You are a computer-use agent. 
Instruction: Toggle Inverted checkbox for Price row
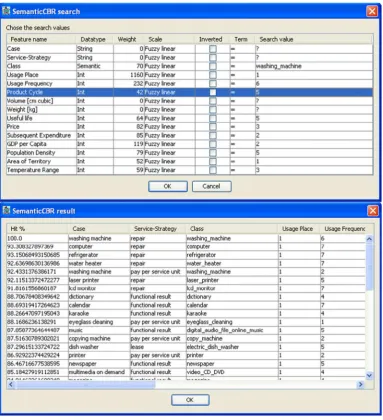(x=213, y=127)
